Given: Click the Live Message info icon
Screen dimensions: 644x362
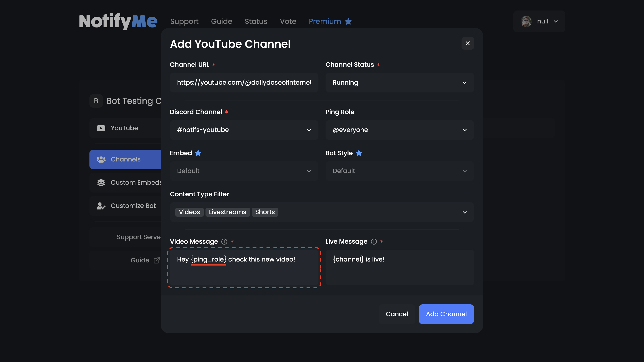Looking at the screenshot, I should click(374, 241).
